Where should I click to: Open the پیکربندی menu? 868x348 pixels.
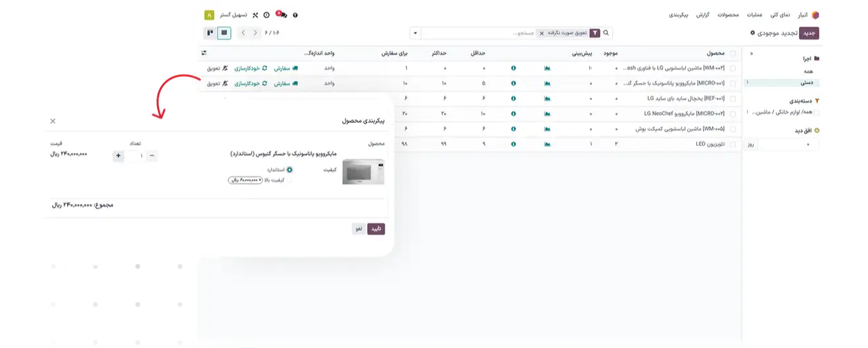click(678, 14)
